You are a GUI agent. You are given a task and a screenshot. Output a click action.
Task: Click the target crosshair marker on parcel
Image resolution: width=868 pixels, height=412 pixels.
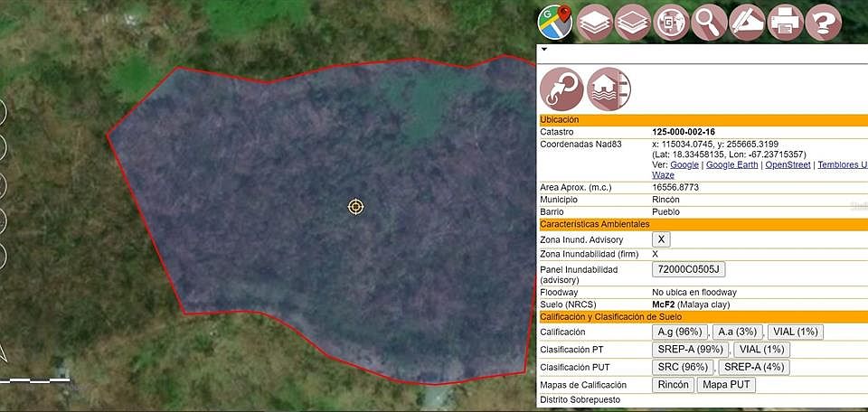[x=356, y=207]
